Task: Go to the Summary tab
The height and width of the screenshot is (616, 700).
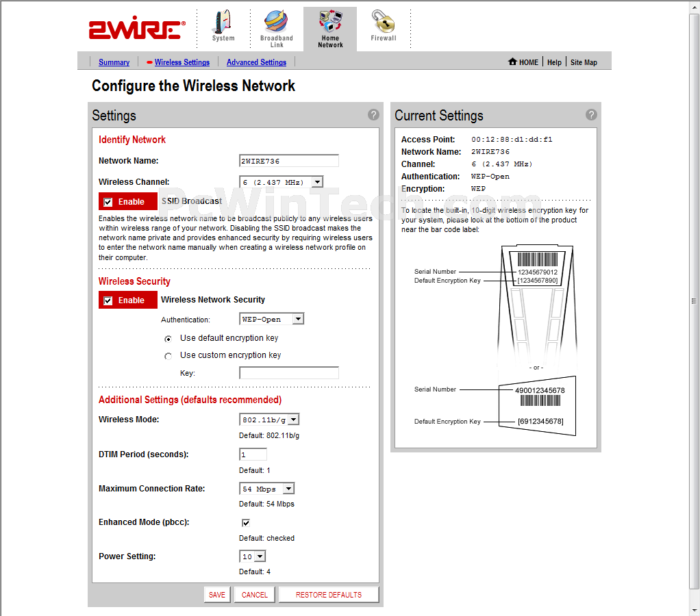Action: click(114, 62)
